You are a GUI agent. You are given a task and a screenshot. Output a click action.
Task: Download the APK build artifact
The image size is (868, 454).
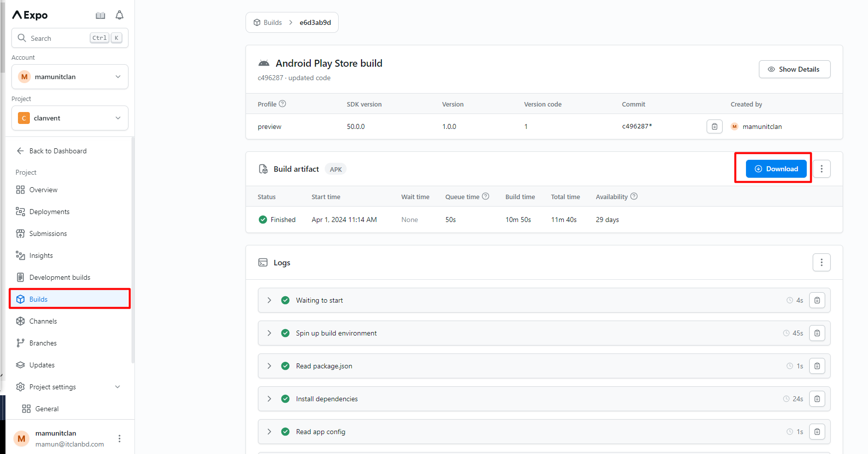pos(776,169)
